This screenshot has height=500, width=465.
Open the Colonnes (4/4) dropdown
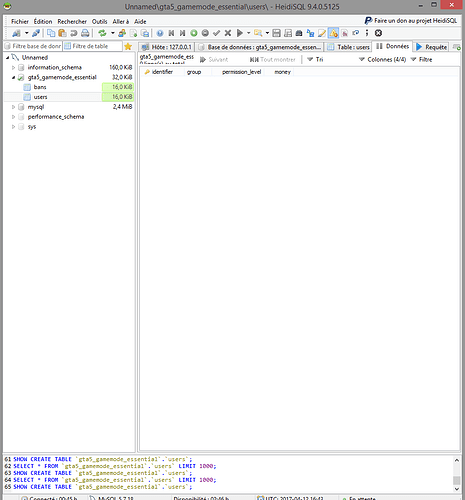click(x=382, y=59)
